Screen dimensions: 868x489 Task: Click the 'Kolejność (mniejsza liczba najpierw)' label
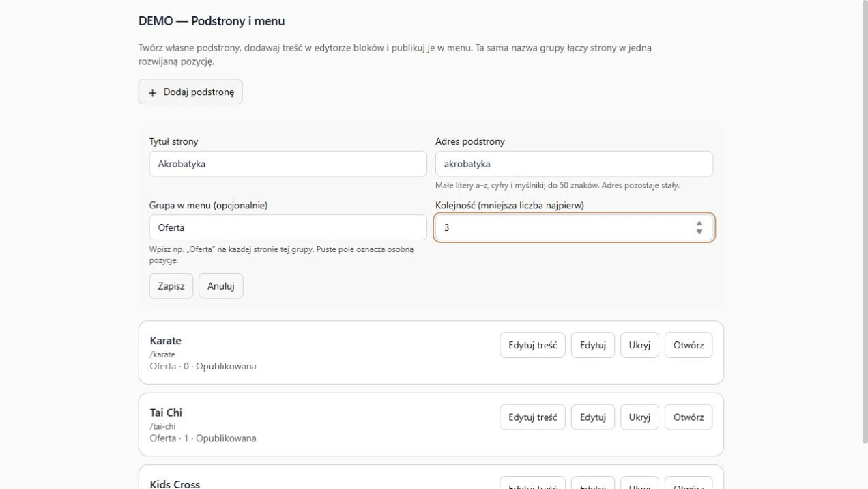(x=510, y=205)
